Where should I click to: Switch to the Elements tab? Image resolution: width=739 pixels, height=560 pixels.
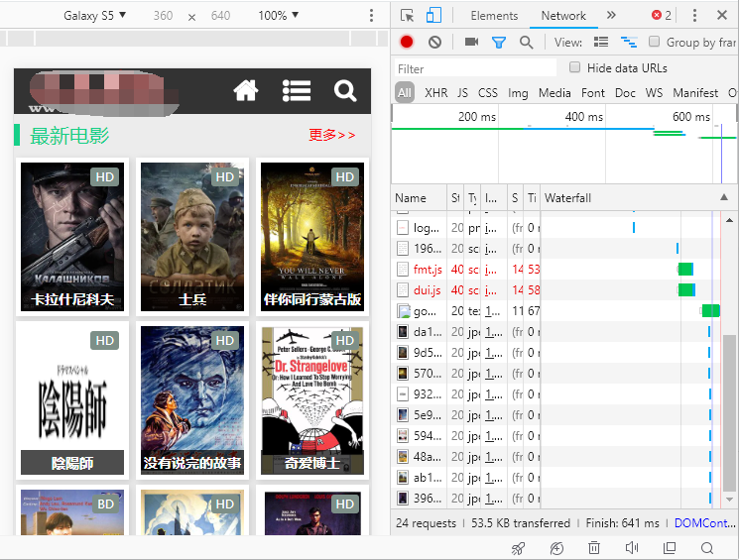494,16
